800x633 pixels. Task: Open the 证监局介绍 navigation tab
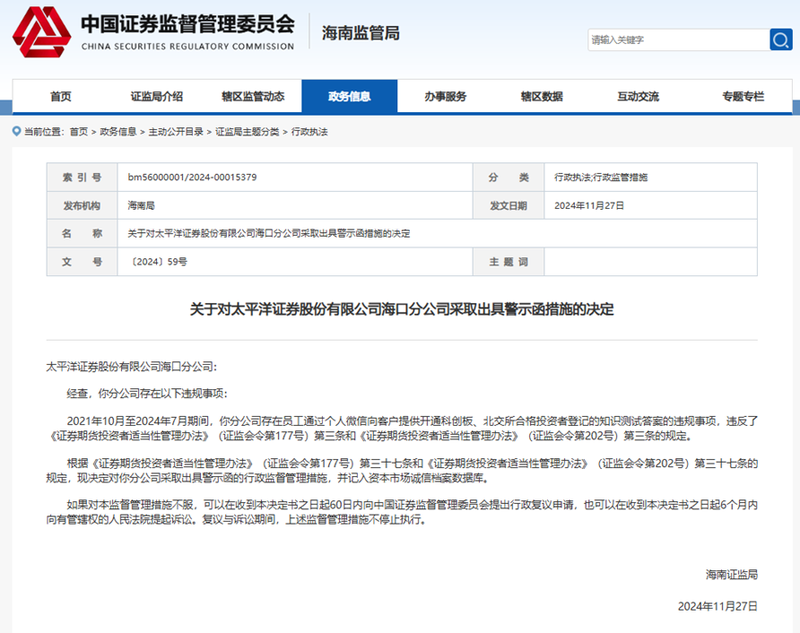coord(157,96)
